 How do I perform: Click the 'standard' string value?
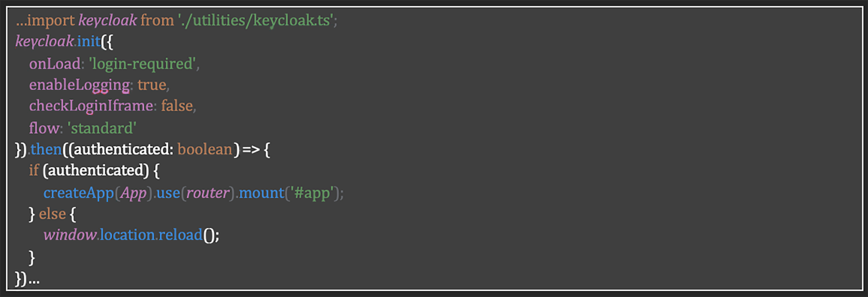click(x=102, y=128)
